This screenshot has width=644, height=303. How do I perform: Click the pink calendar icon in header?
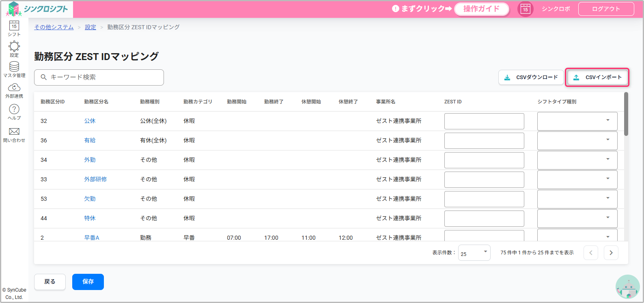pos(525,9)
